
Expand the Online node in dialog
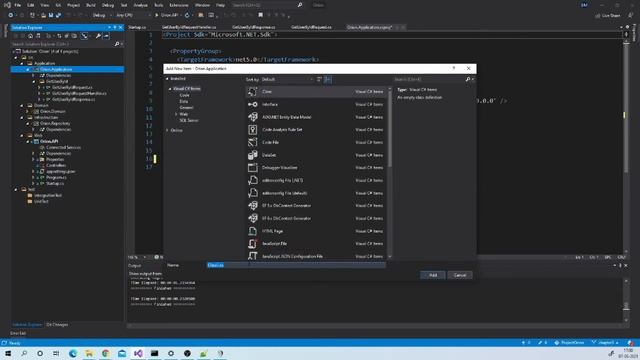point(167,130)
